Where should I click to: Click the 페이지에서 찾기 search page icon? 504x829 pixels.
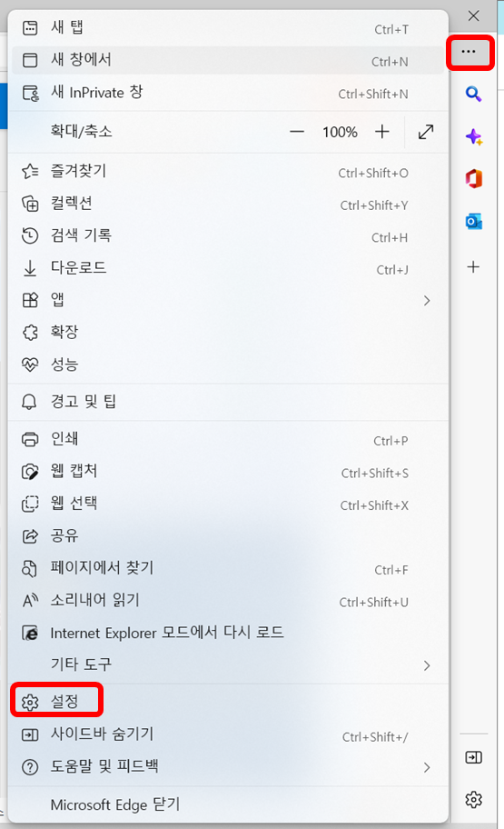click(30, 568)
